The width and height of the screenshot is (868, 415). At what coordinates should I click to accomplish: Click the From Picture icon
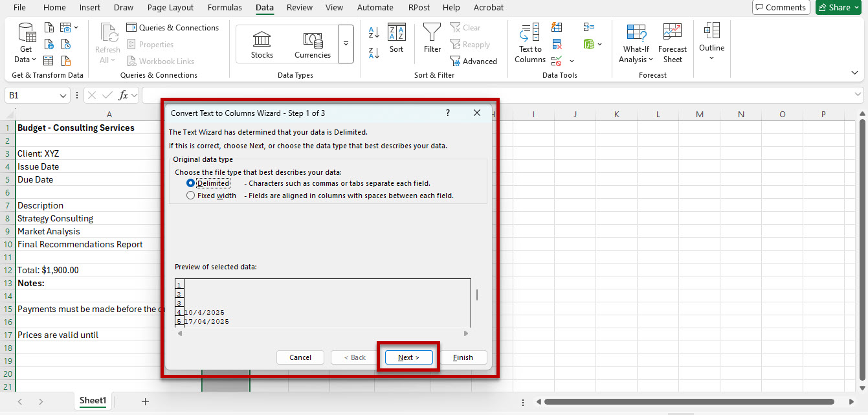click(x=65, y=28)
